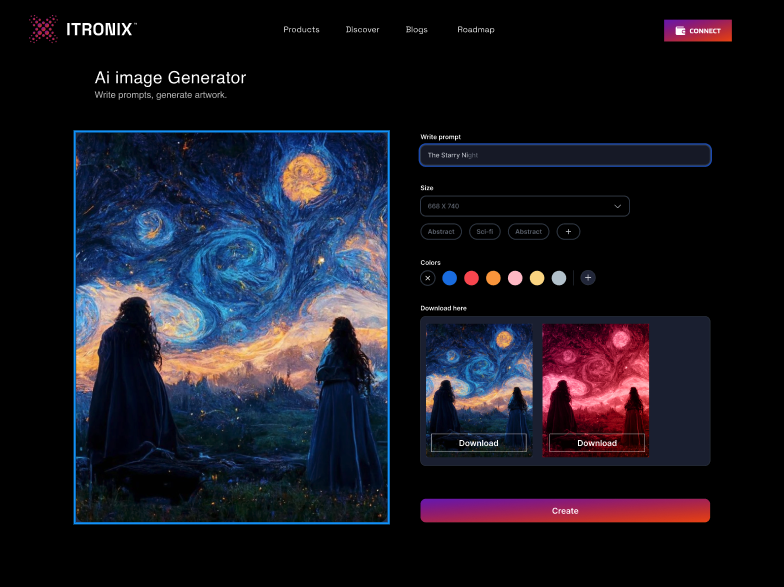Click the ITRONIX logo icon
Screen dimensions: 784x587
click(43, 29)
